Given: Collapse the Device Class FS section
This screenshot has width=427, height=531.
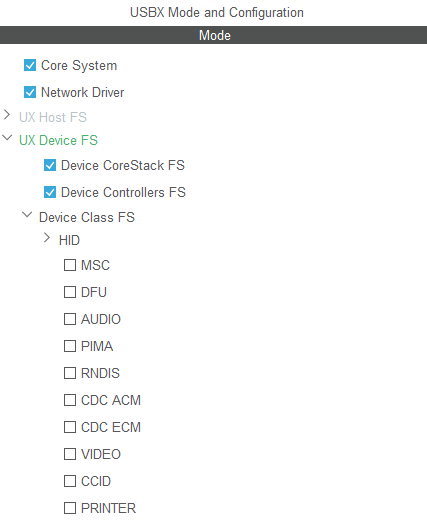Looking at the screenshot, I should point(27,215).
